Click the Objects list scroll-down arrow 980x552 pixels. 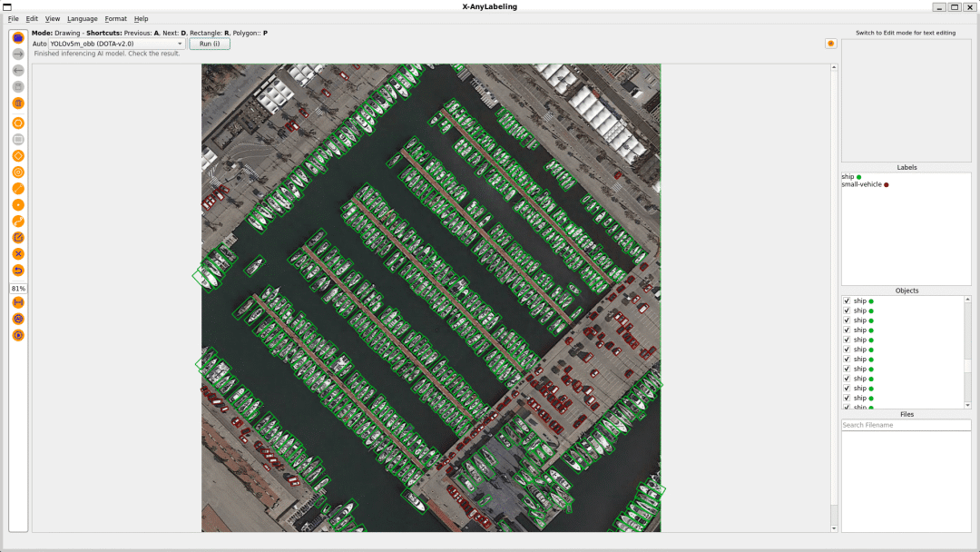pyautogui.click(x=967, y=405)
